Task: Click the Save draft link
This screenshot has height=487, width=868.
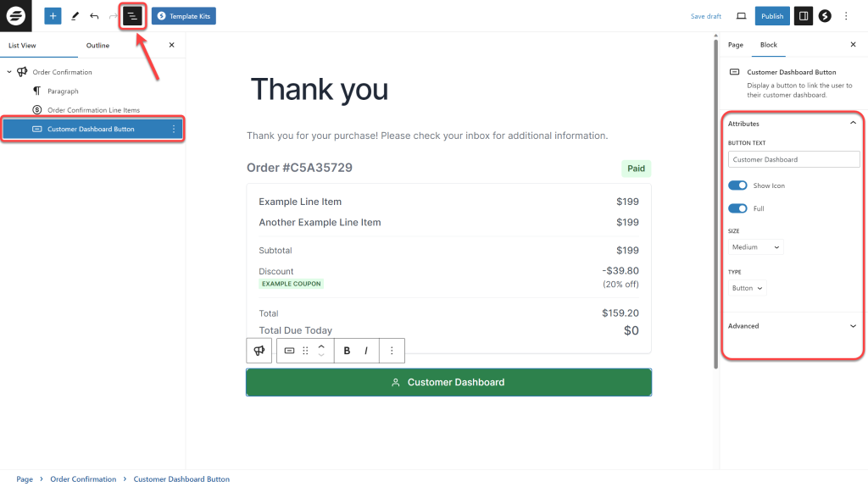Action: [706, 16]
